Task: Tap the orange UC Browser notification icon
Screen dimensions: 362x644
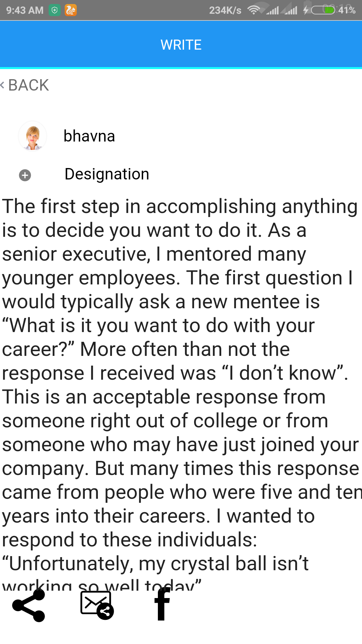Action: point(71,10)
